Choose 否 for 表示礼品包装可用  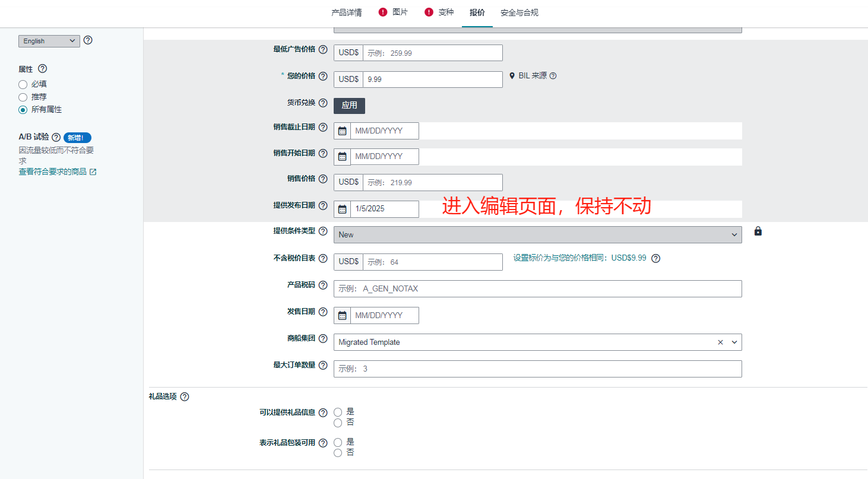(x=338, y=453)
